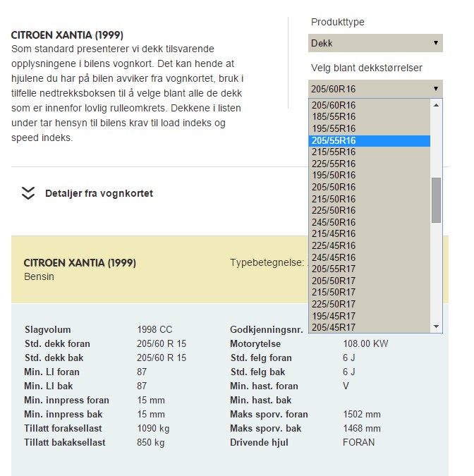
Task: Pick tire size 245/50R16
Action: pos(369,222)
